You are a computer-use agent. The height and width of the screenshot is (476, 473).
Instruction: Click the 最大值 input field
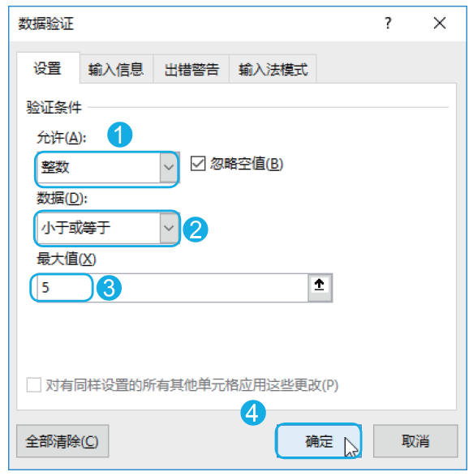point(172,288)
